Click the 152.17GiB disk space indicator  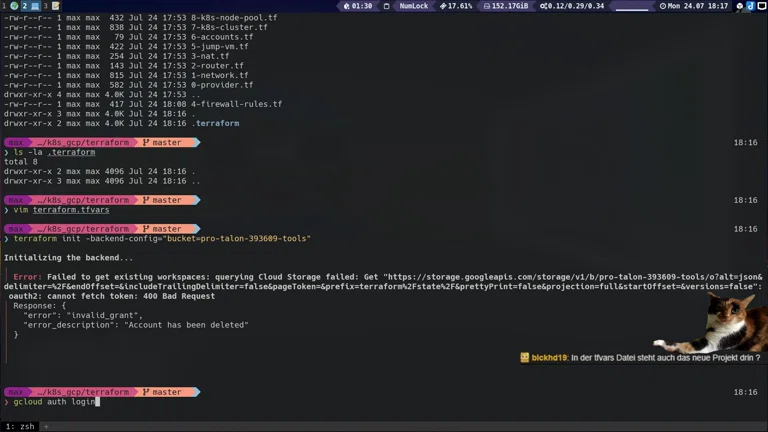coord(509,6)
